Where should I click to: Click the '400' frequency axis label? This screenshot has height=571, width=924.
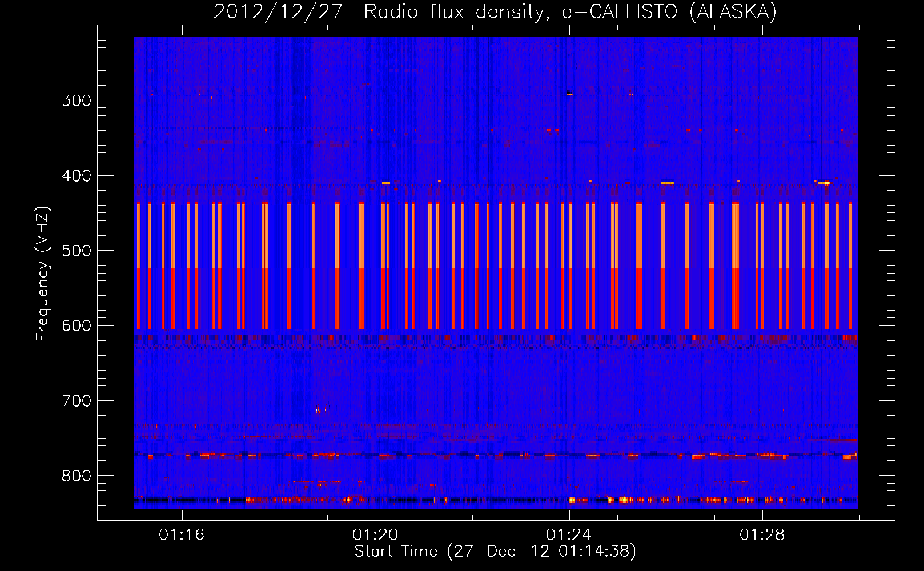77,176
